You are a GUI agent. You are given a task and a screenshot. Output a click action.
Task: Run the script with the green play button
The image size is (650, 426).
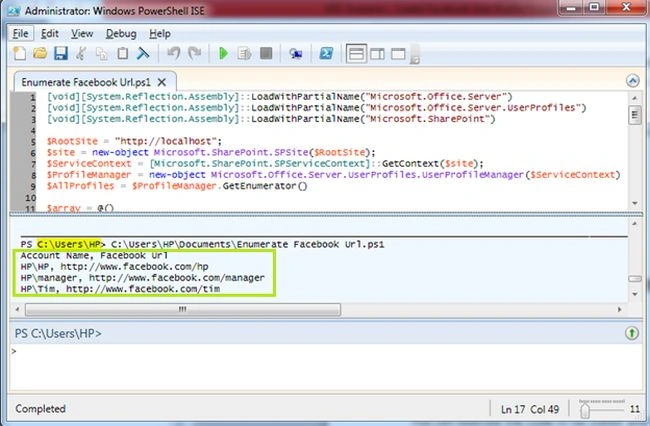[223, 53]
